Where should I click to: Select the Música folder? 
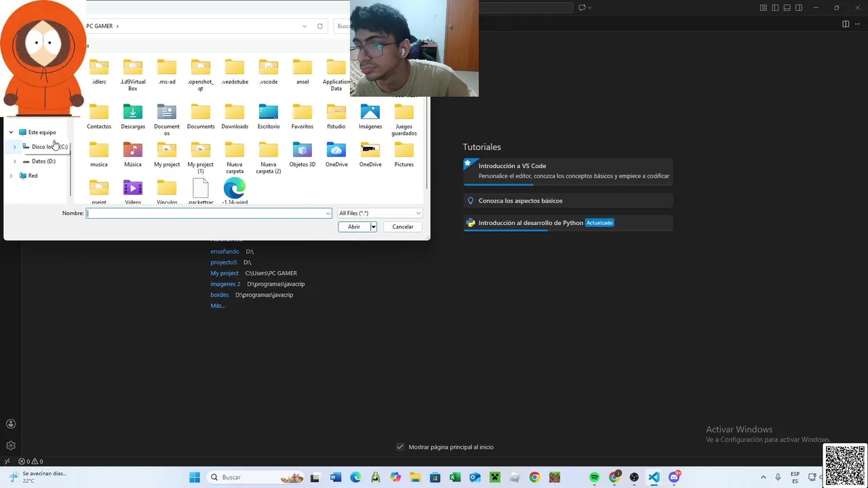click(x=133, y=155)
